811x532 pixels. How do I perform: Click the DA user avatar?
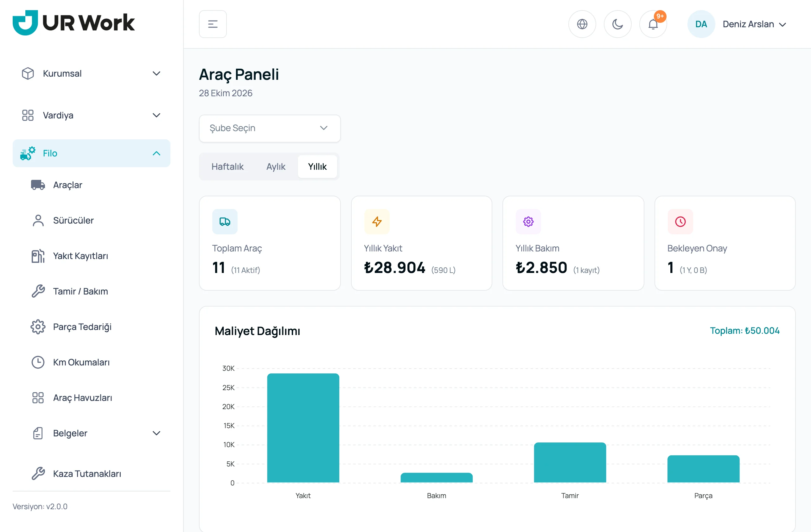[x=701, y=24]
